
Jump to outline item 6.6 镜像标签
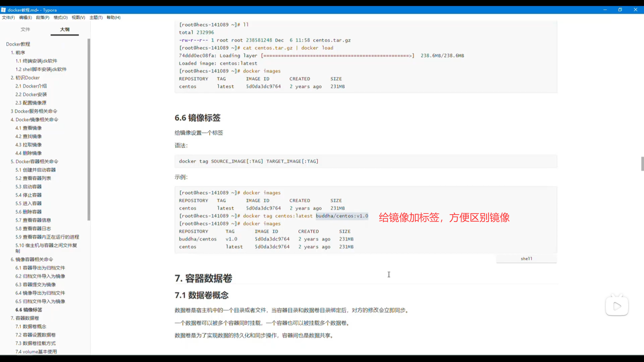point(29,310)
